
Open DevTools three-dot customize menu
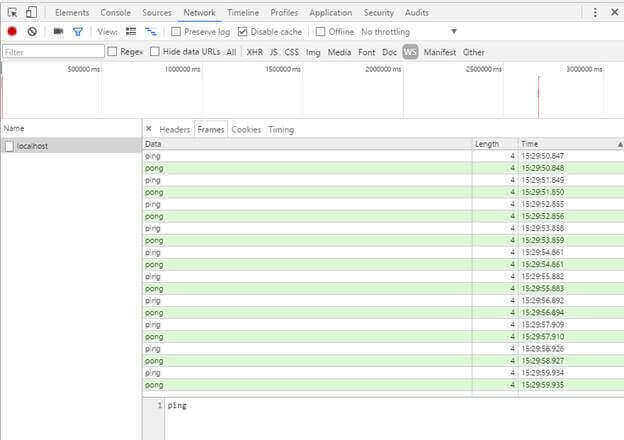pyautogui.click(x=596, y=12)
